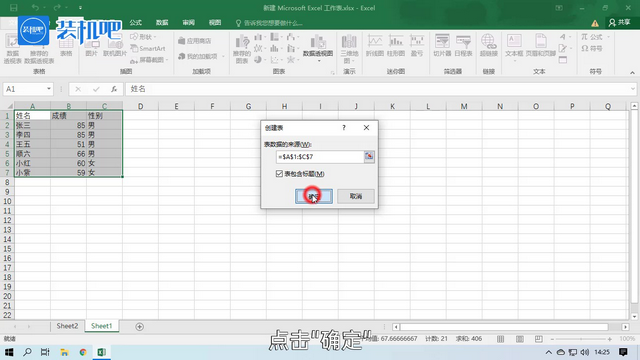Open the Windows notification center
Image resolution: width=640 pixels, height=360 pixels.
click(623, 352)
